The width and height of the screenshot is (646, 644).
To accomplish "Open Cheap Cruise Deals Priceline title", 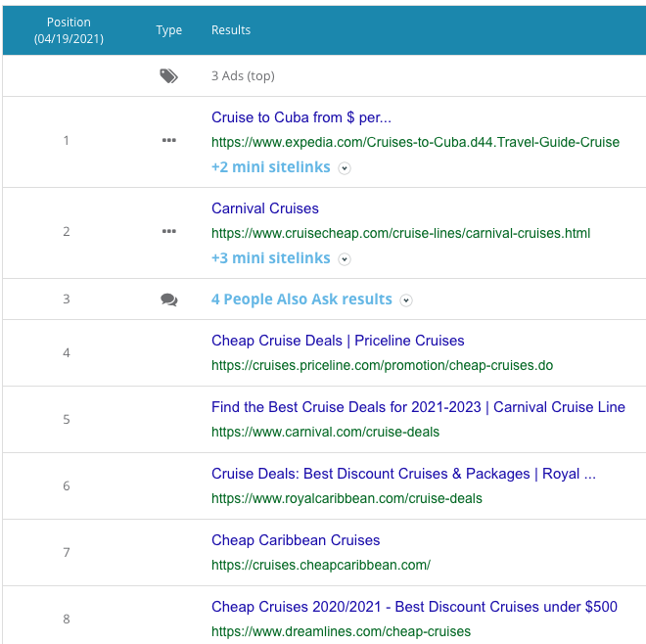I will pyautogui.click(x=338, y=341).
